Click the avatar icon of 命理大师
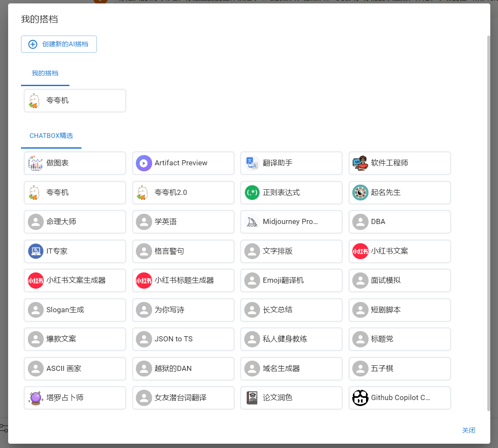Viewport: 498px width, 448px height. [x=36, y=222]
